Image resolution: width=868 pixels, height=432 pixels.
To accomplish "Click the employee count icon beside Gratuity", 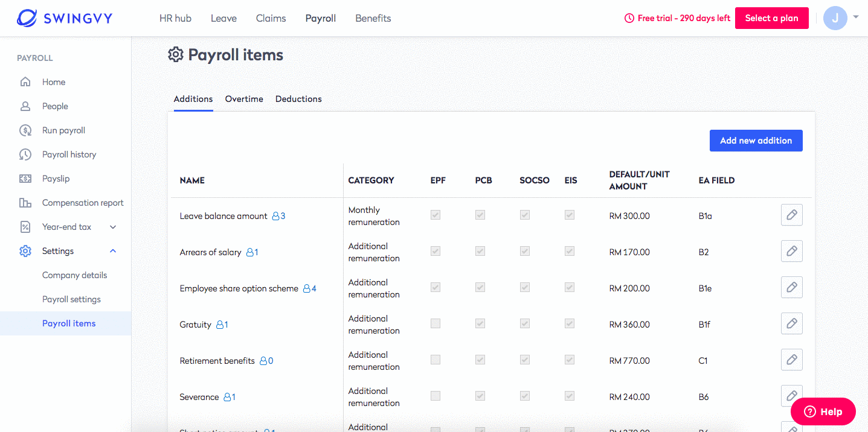I will (222, 325).
